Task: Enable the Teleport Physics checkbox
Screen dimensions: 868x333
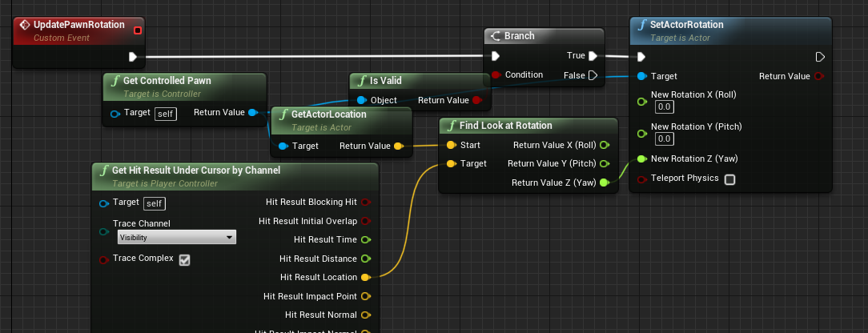Action: 729,179
